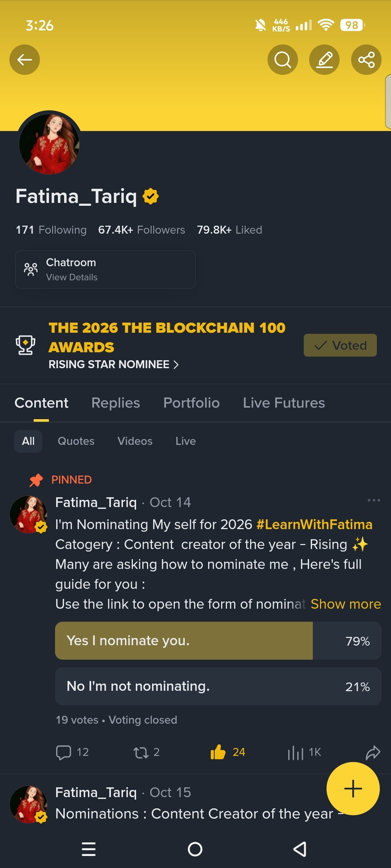
Task: Open the three-dot post options menu
Action: tap(374, 500)
